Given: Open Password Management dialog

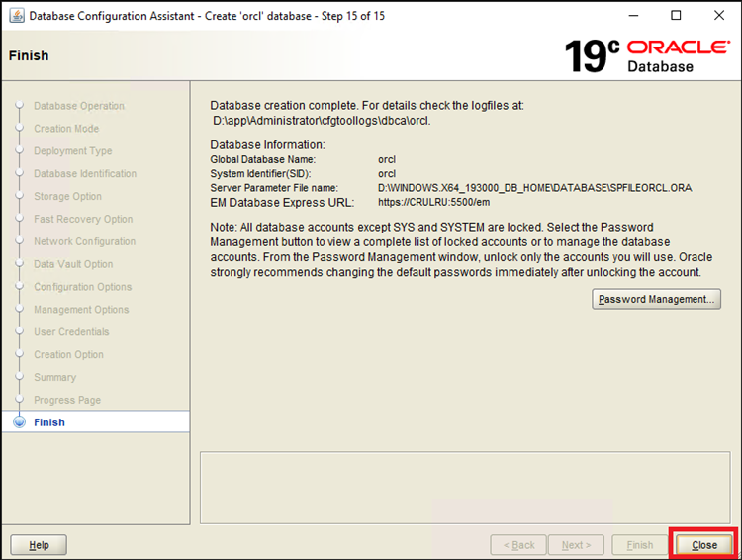Looking at the screenshot, I should click(656, 299).
